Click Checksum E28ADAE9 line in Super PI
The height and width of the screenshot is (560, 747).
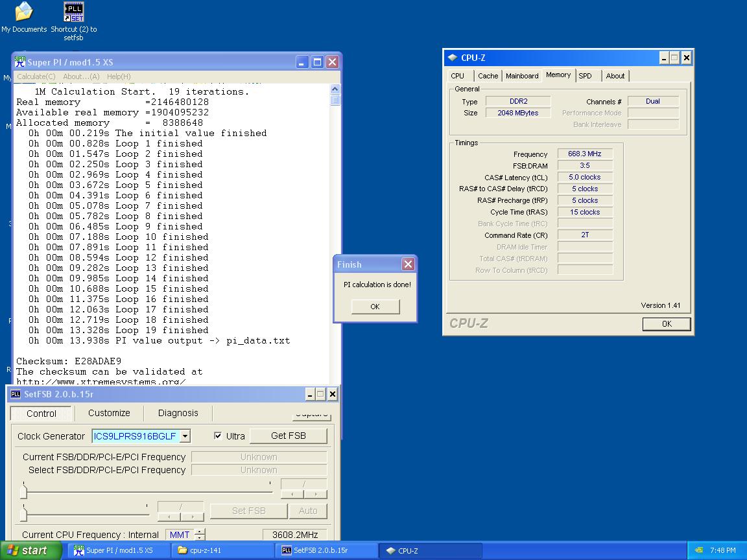pyautogui.click(x=69, y=361)
